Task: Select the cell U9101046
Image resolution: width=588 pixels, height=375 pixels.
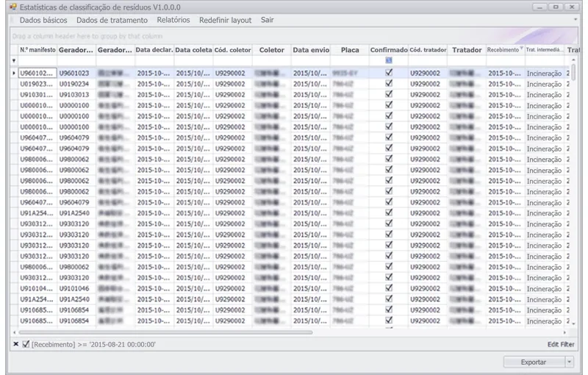Action: pos(77,288)
